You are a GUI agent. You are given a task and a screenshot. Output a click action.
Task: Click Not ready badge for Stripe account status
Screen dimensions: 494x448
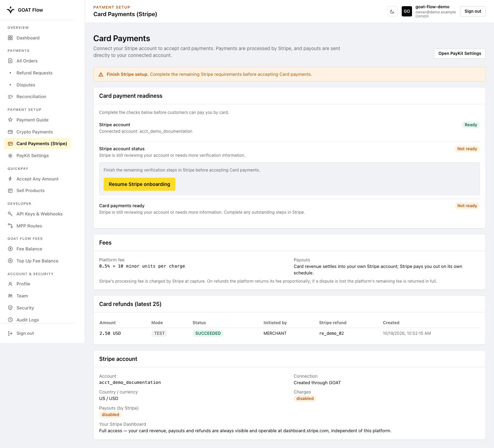[x=467, y=149]
